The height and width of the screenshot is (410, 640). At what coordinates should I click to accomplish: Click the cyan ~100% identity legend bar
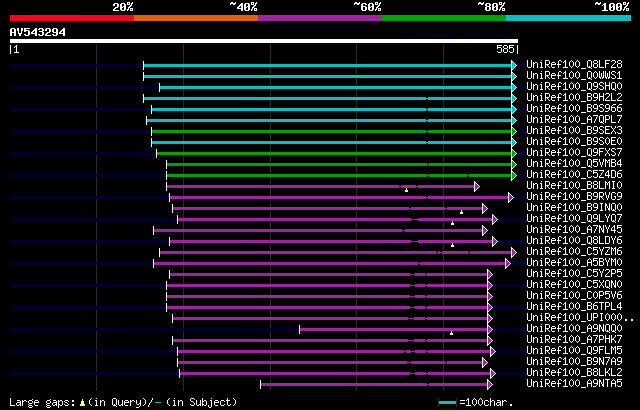[569, 18]
